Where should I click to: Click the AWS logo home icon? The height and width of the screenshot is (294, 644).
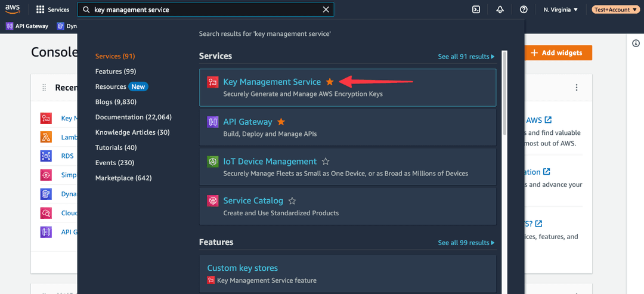click(13, 9)
